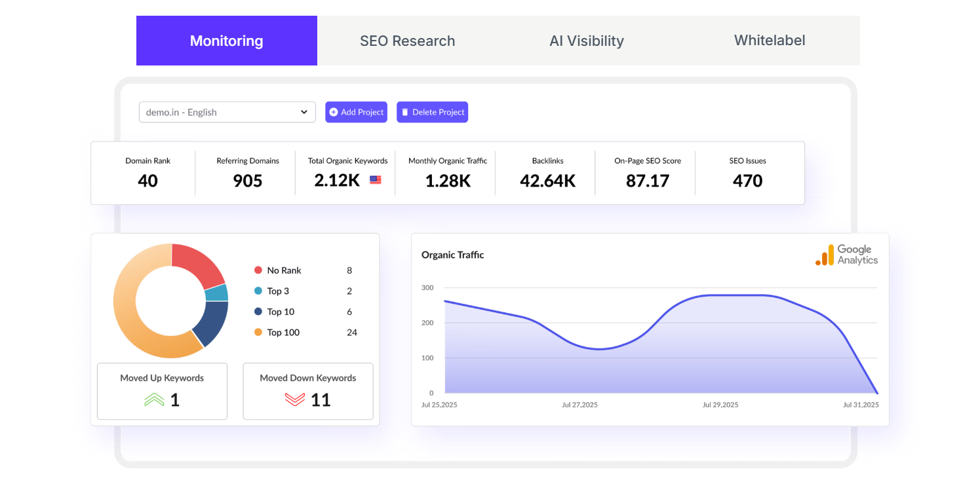
Task: Click the Jul 31,2025 axis label
Action: click(x=861, y=405)
